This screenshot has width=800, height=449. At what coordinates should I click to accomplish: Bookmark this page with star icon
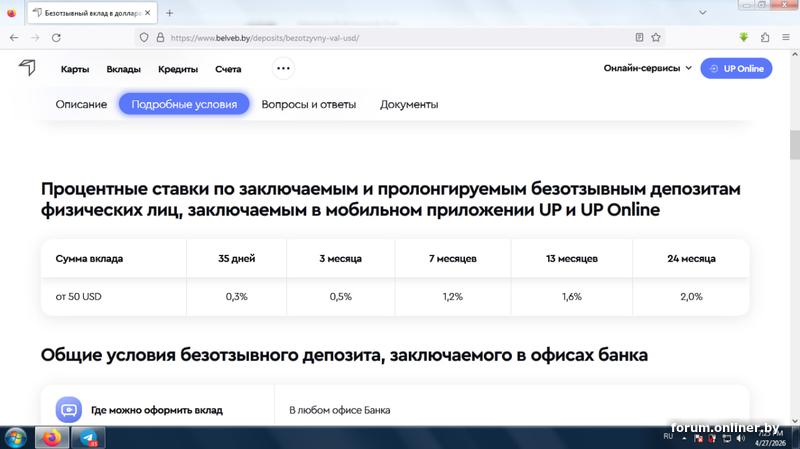tap(656, 37)
